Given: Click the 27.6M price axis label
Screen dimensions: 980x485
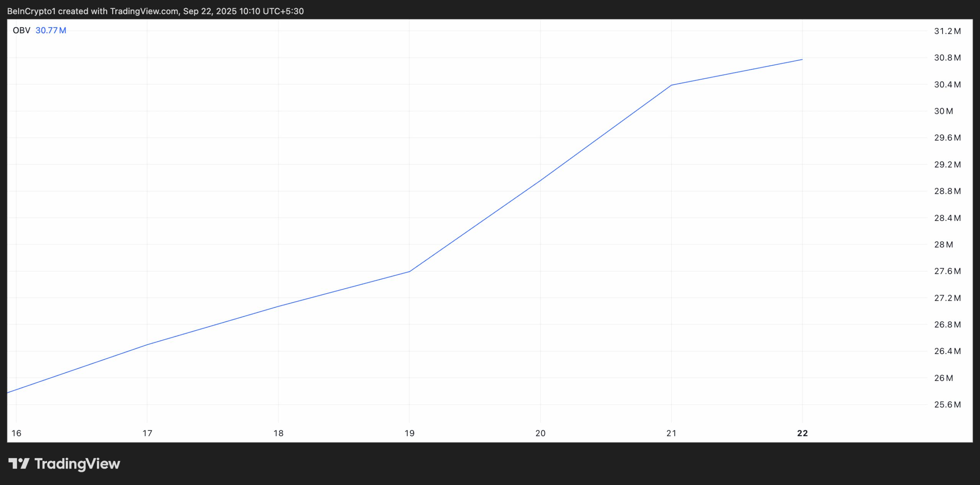Looking at the screenshot, I should click(948, 271).
